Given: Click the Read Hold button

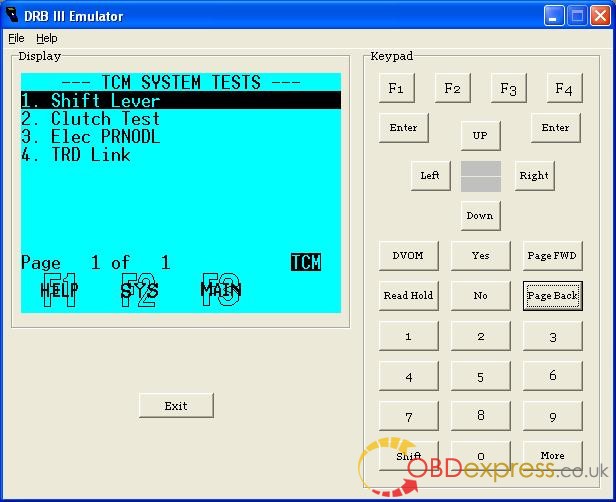Looking at the screenshot, I should (409, 295).
